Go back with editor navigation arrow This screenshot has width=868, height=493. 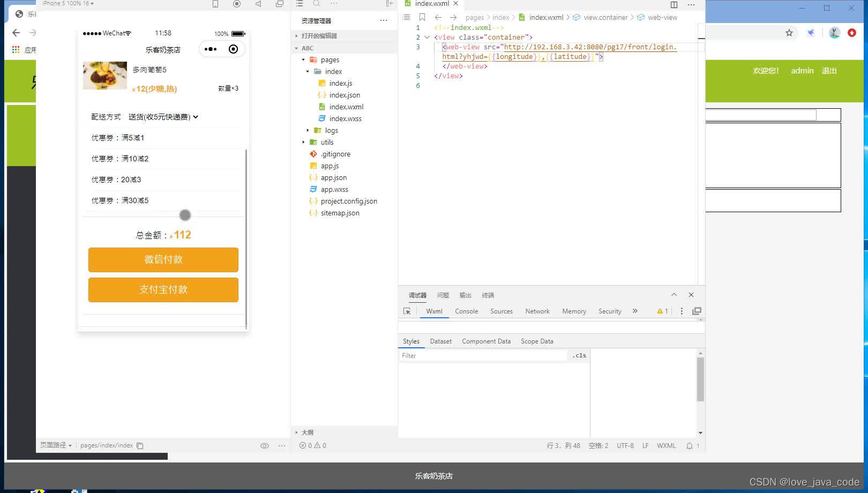(438, 17)
